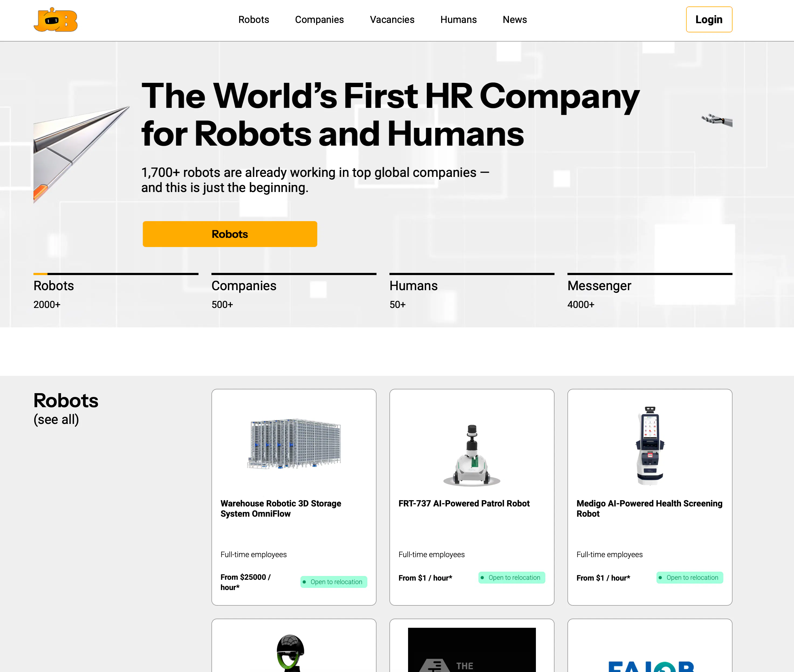Open the Humans nav menu item

click(x=458, y=19)
